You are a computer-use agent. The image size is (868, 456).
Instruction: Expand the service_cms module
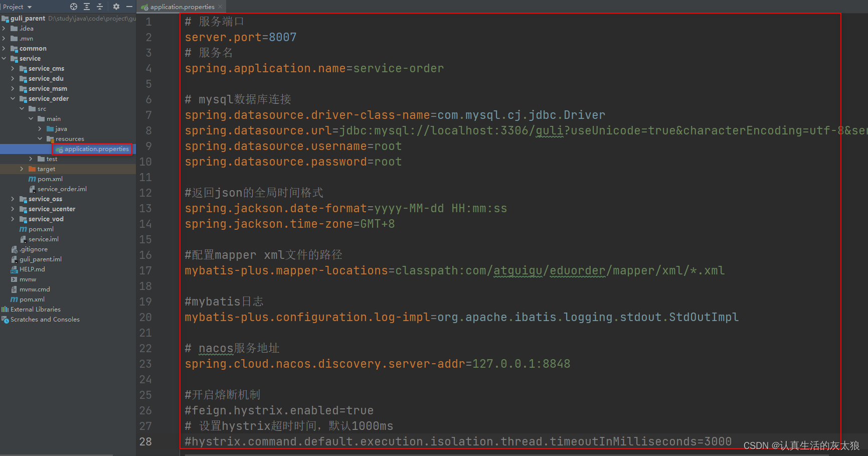click(x=13, y=69)
